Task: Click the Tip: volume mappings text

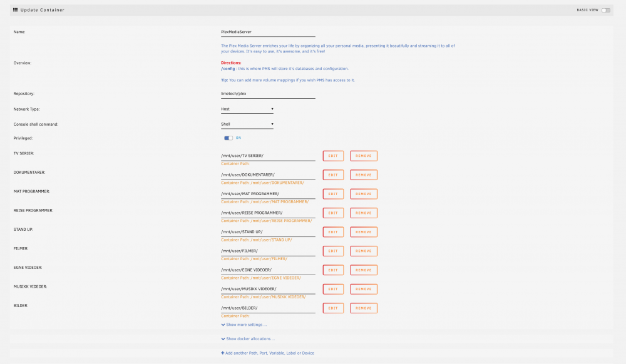Action: click(288, 80)
